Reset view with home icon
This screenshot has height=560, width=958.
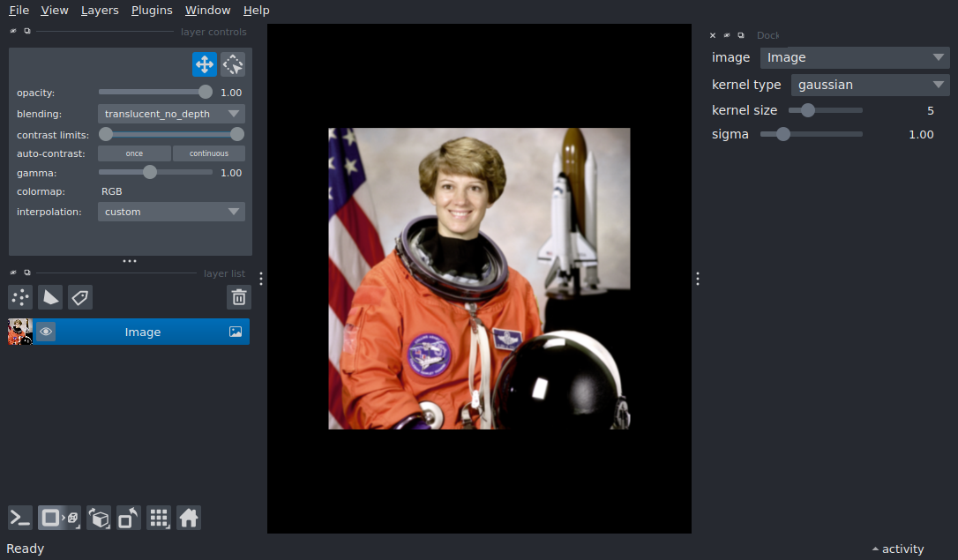click(x=189, y=518)
